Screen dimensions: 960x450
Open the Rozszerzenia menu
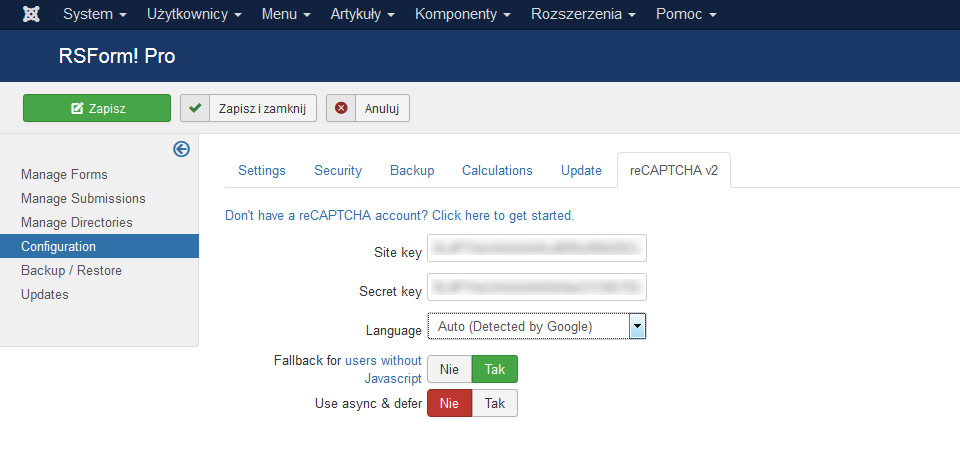583,14
